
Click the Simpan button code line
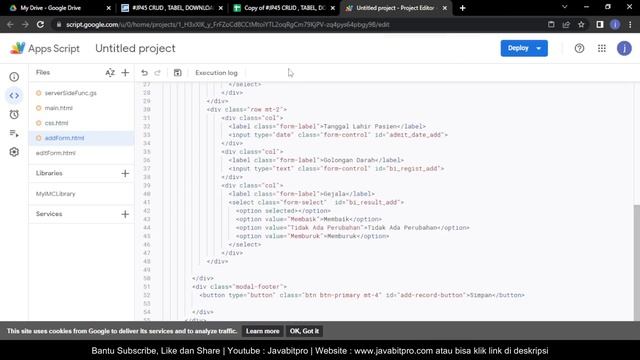pos(362,295)
